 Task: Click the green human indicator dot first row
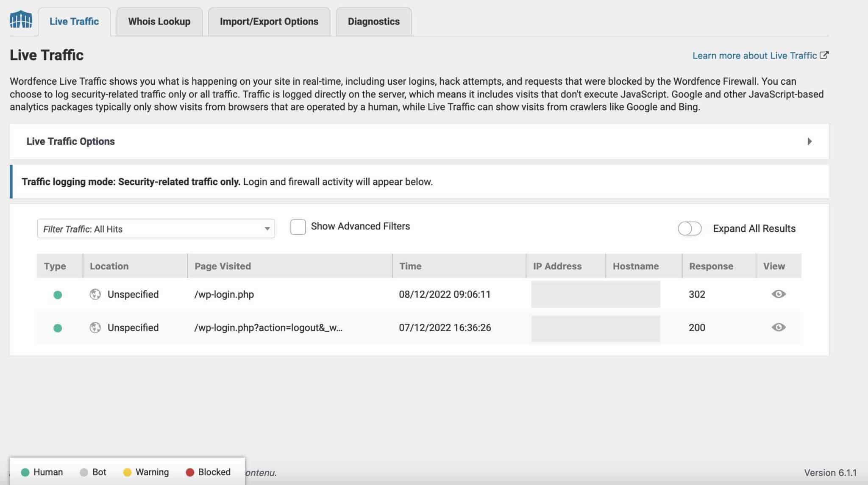point(57,294)
